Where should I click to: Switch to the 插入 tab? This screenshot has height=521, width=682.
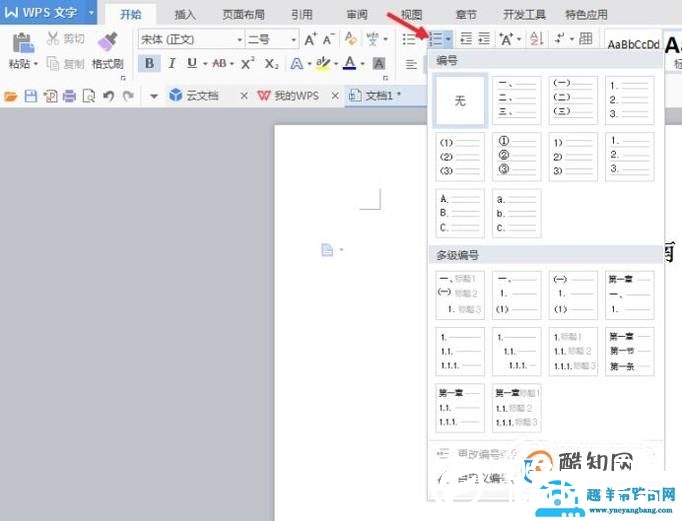coord(185,15)
